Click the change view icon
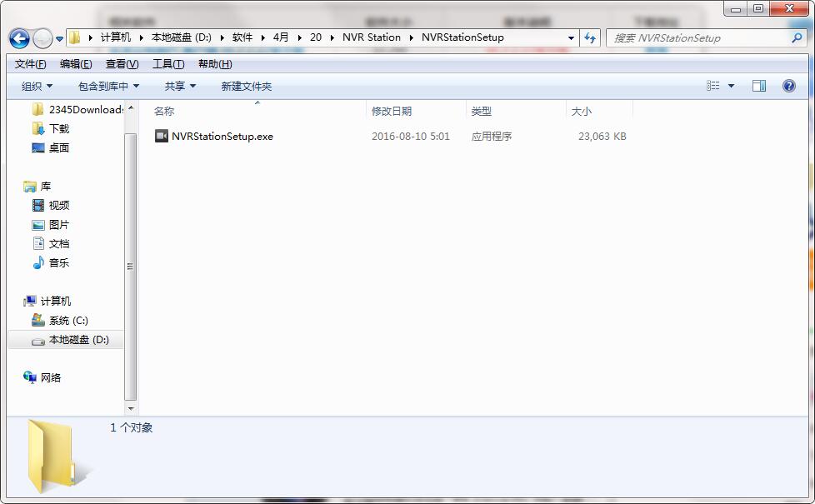Screen dimensions: 815x504 [x=713, y=86]
